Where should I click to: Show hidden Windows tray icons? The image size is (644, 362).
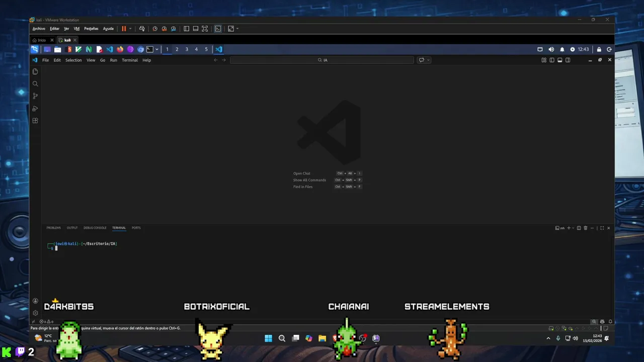[x=548, y=338]
